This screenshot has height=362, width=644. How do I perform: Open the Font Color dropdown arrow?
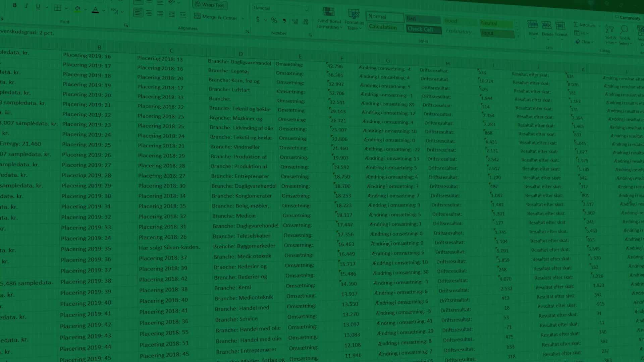coord(104,11)
